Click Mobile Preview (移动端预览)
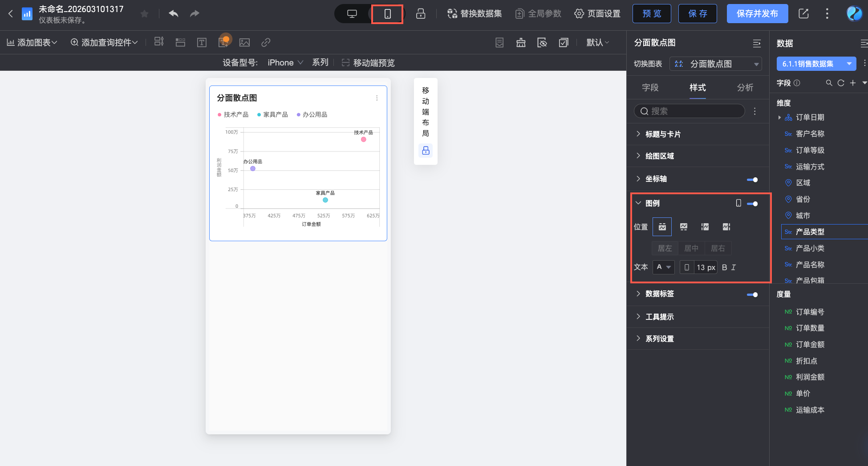 (368, 63)
